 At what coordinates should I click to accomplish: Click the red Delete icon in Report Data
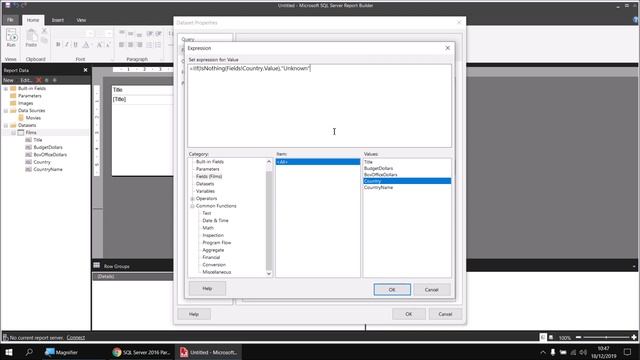tap(39, 80)
